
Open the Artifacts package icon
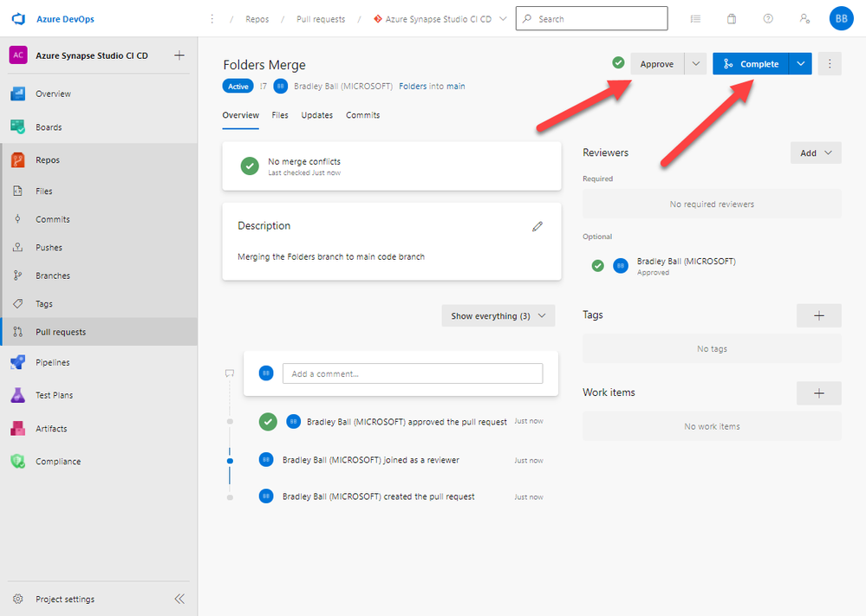pyautogui.click(x=17, y=428)
